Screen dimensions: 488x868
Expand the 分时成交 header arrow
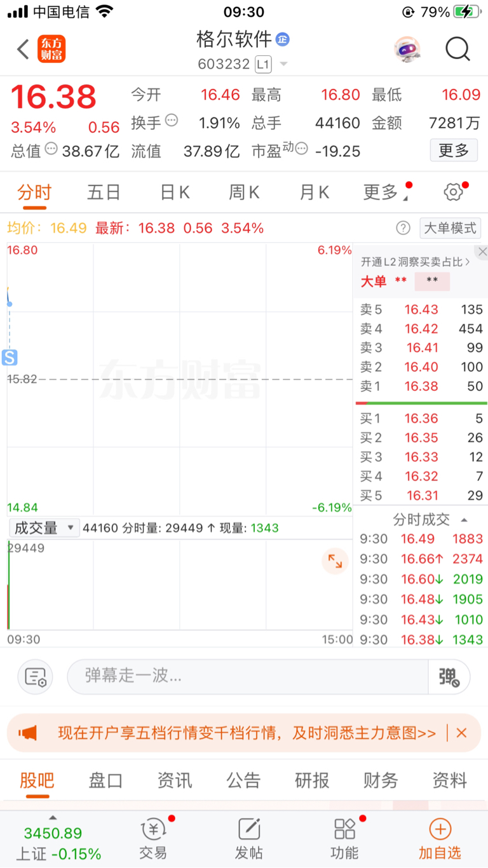pyautogui.click(x=464, y=520)
